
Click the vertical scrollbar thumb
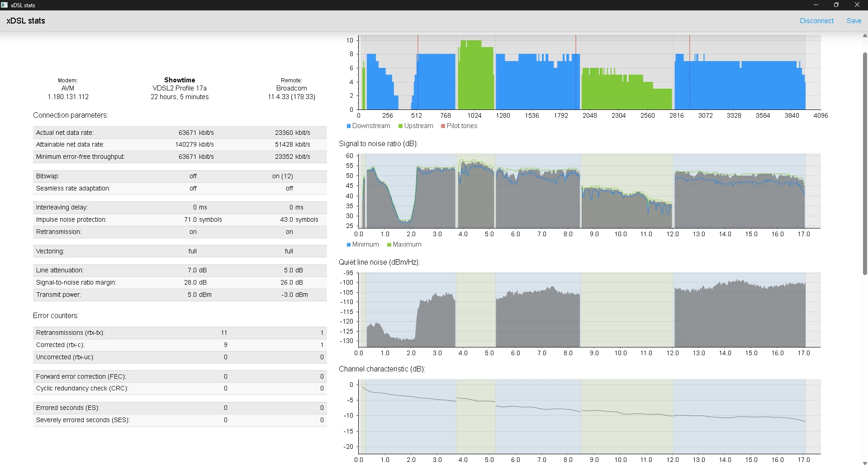(865, 163)
